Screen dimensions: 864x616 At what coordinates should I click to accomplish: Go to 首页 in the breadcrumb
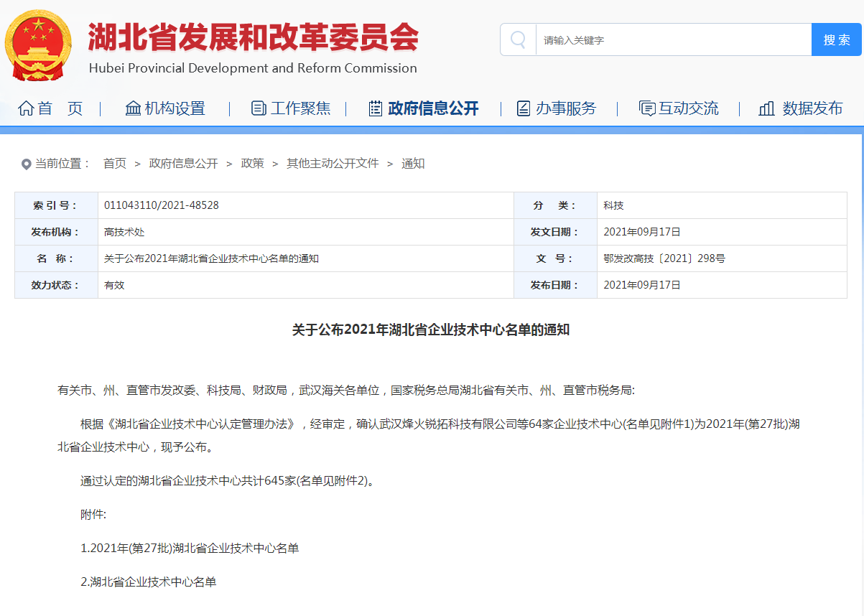point(114,164)
